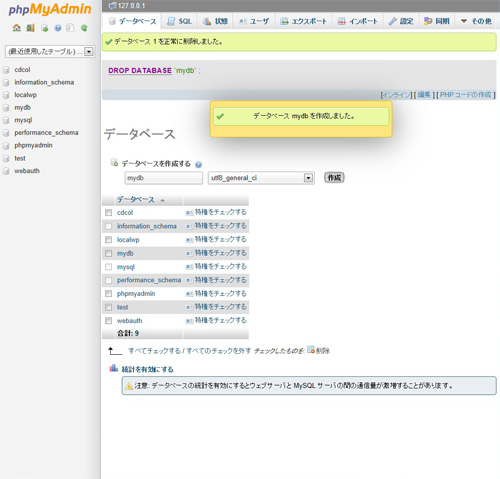
Task: Click the 127.0.0.1 server breadcrumb
Action: [x=131, y=6]
